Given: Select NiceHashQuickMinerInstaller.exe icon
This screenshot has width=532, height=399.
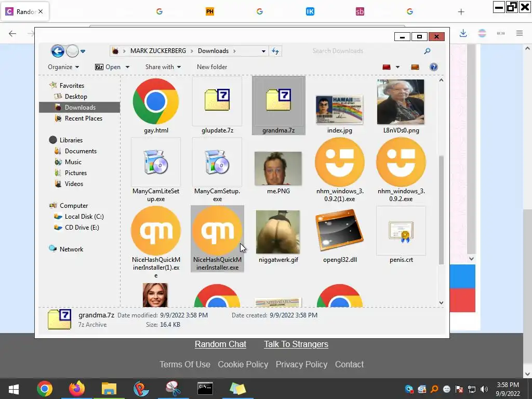Looking at the screenshot, I should tap(217, 231).
